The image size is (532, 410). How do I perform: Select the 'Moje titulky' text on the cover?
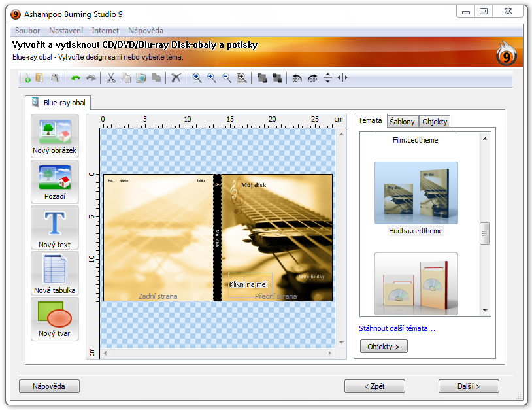click(x=312, y=277)
